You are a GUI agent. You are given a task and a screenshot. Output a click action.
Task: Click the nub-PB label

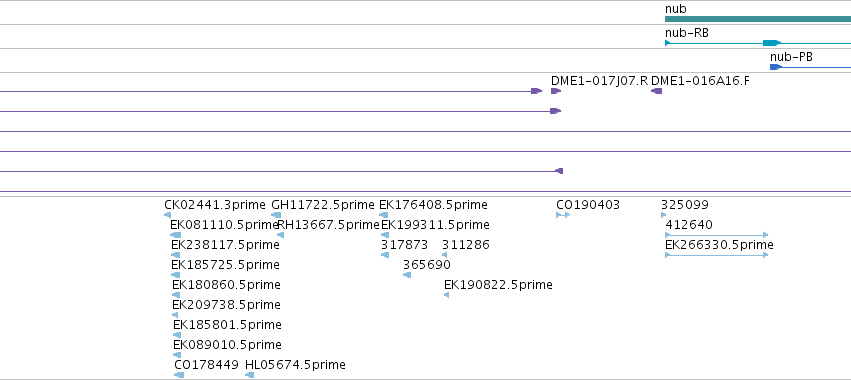pyautogui.click(x=791, y=57)
